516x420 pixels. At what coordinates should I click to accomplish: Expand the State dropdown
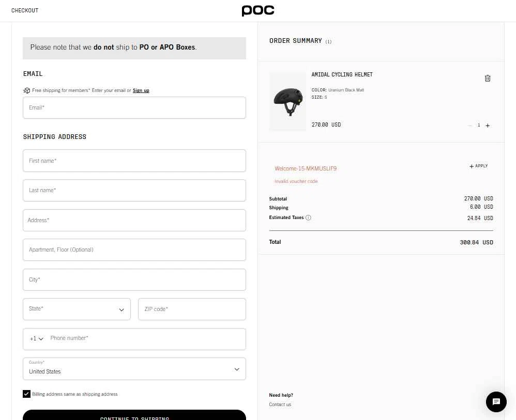coord(77,309)
